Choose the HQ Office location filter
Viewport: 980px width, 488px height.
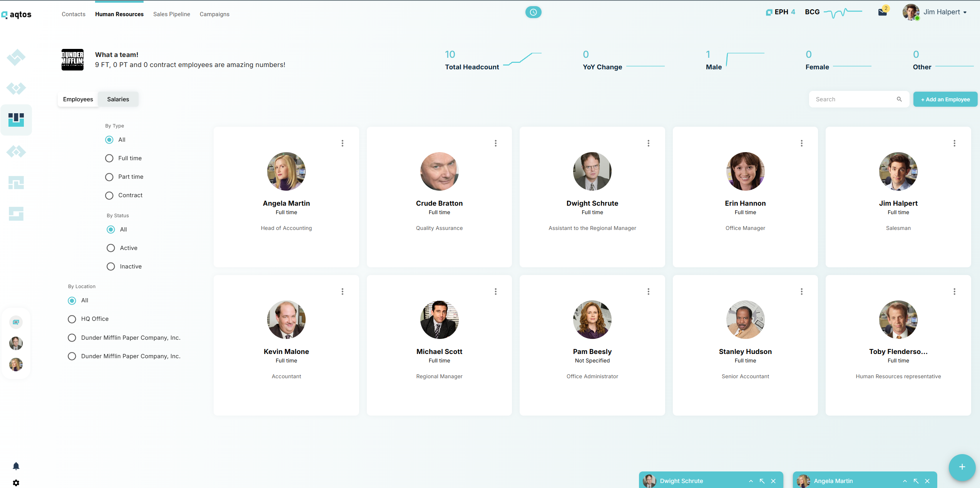tap(72, 319)
